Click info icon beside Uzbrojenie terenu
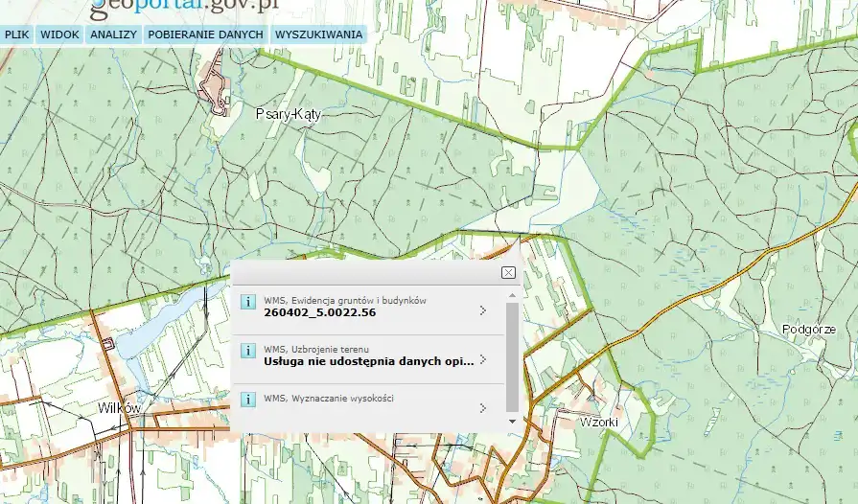The width and height of the screenshot is (858, 504). [x=248, y=351]
